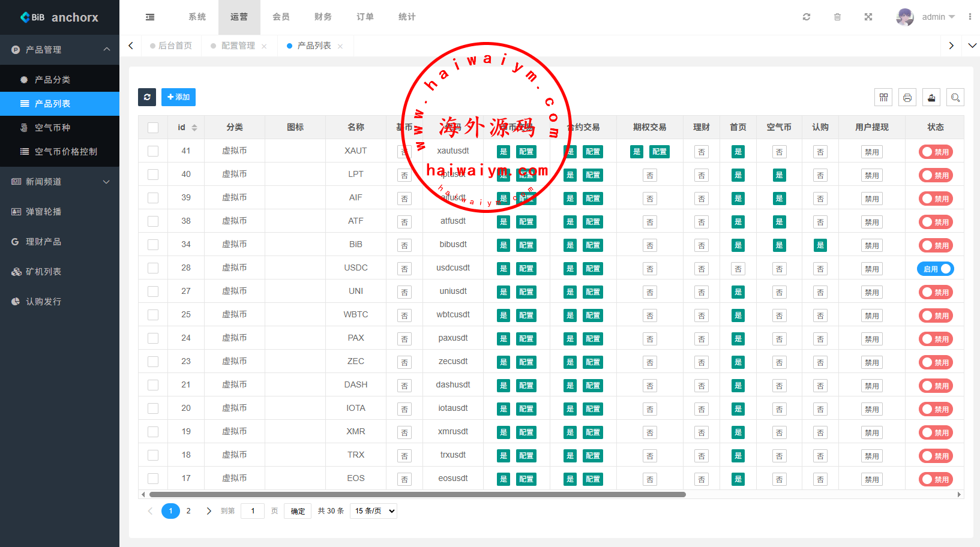Click the refresh icon in top header
The width and height of the screenshot is (980, 547).
pos(807,17)
